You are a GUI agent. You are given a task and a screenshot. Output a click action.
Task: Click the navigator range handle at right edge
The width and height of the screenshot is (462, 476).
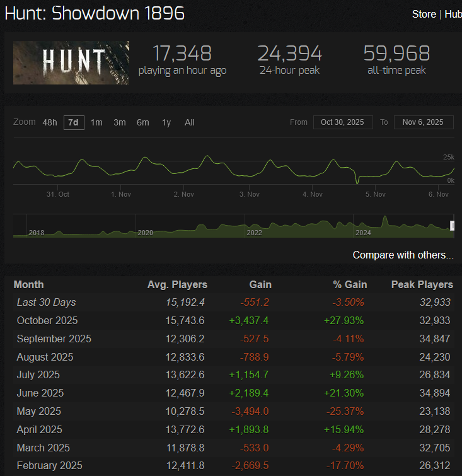[x=452, y=226]
